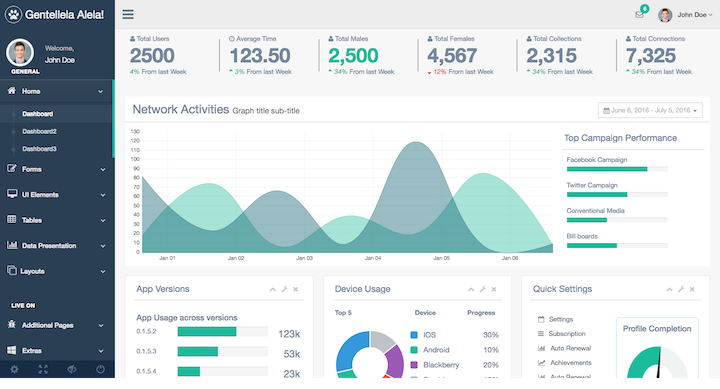Open the Auto Renewal link in Quick Settings
The width and height of the screenshot is (720, 389).
point(570,348)
